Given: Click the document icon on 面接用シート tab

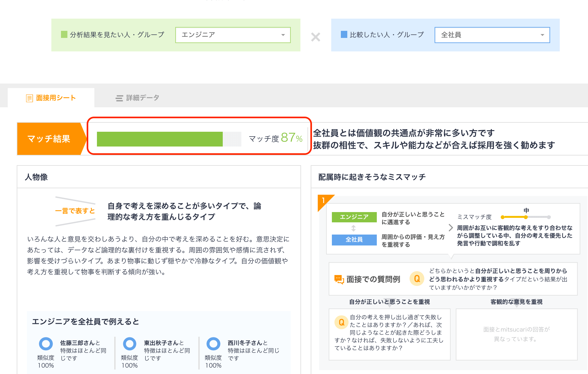Looking at the screenshot, I should [x=30, y=97].
